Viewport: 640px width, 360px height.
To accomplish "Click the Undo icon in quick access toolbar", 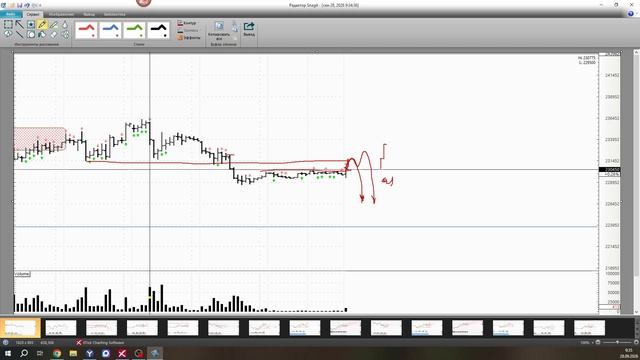I will pos(27,5).
